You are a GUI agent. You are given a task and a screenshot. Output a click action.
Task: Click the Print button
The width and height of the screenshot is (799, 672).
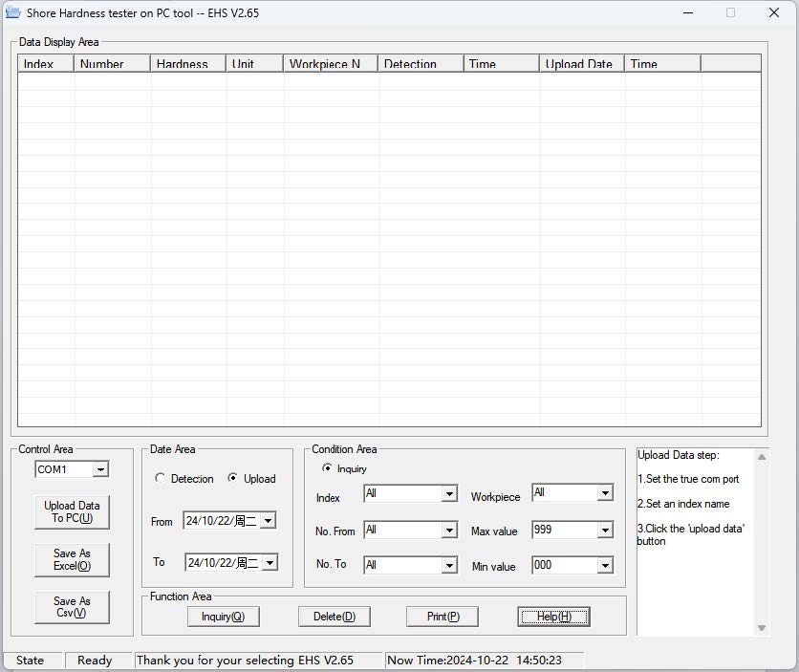[442, 617]
